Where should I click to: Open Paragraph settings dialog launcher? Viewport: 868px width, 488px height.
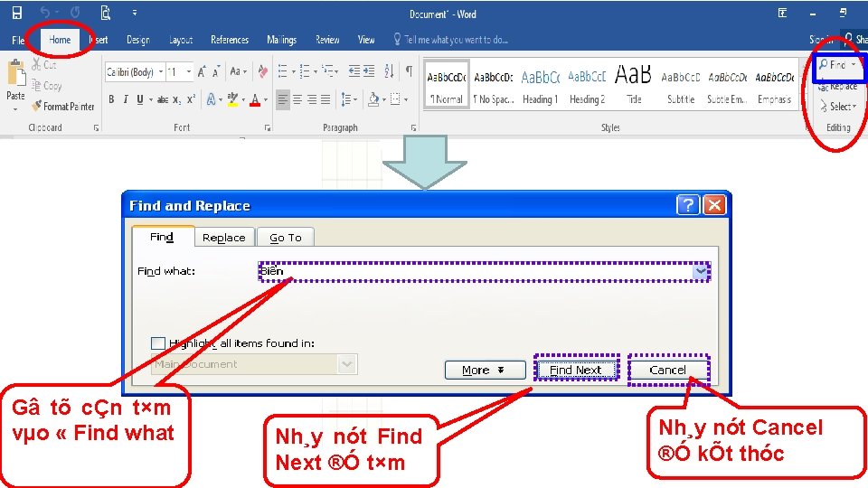(x=413, y=127)
